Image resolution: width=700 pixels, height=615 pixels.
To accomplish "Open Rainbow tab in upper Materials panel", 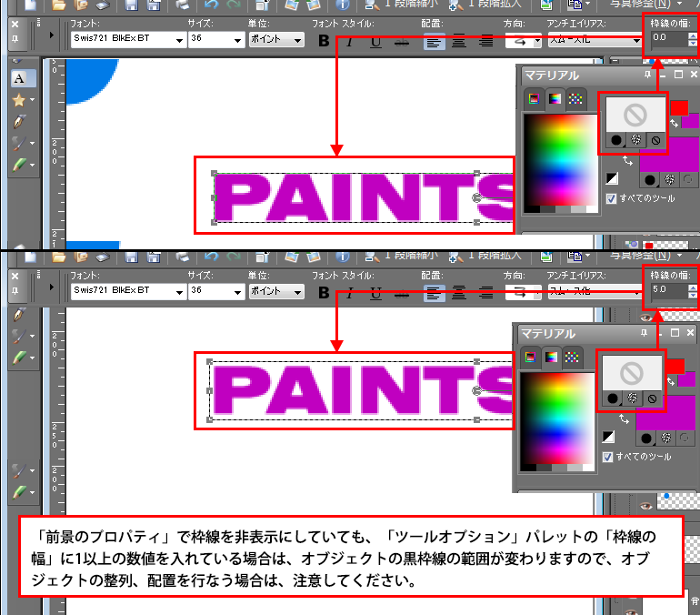I will [555, 98].
